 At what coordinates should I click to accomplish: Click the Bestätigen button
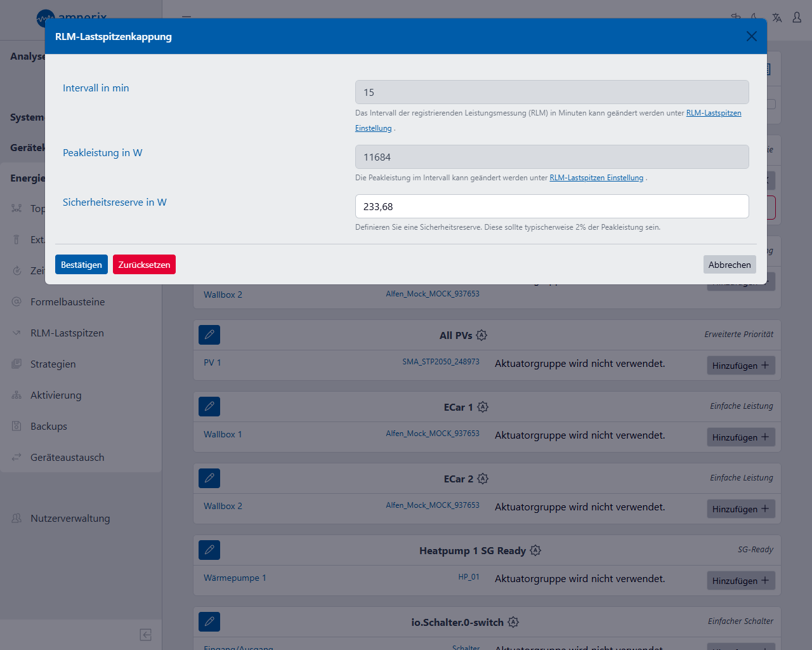(81, 265)
